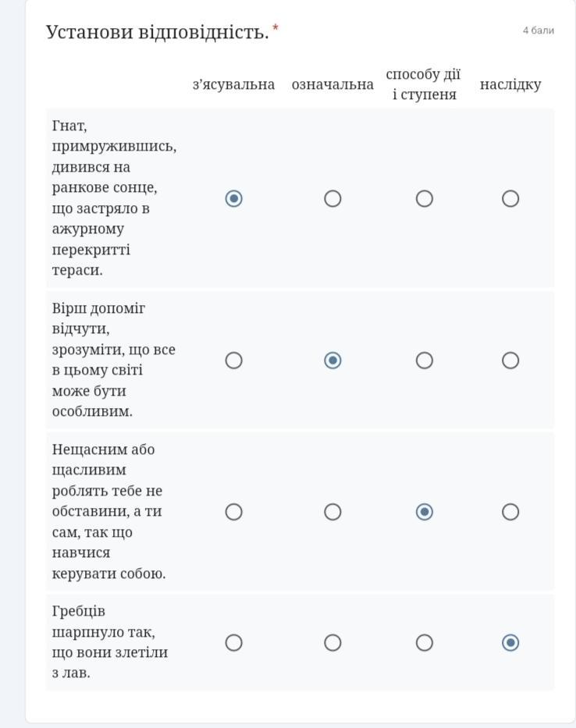
Task: Pick способу дії і ступеня for Гребців row
Action: (424, 643)
